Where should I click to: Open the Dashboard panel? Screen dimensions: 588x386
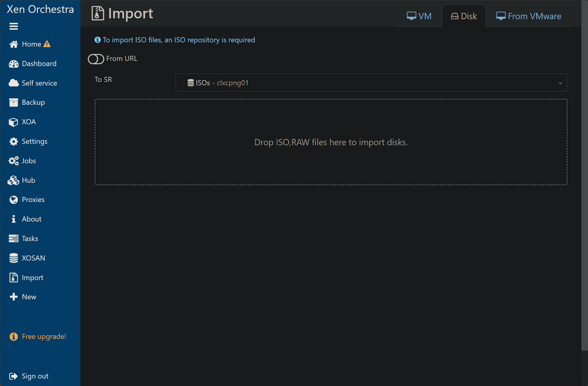coord(39,63)
